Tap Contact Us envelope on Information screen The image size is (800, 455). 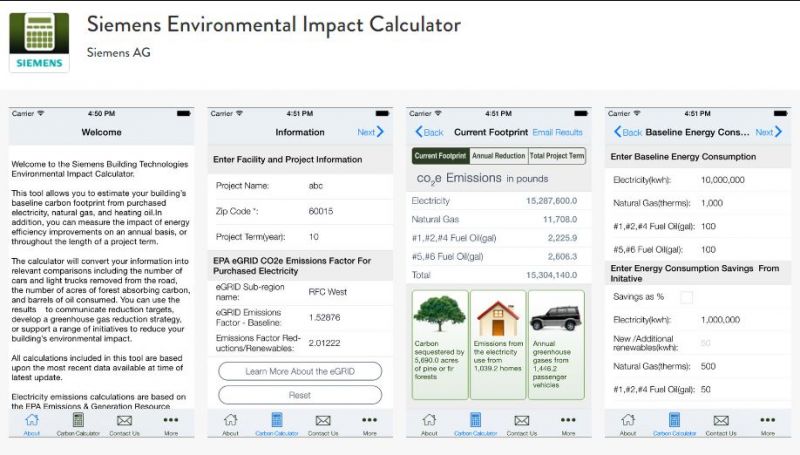tap(323, 421)
